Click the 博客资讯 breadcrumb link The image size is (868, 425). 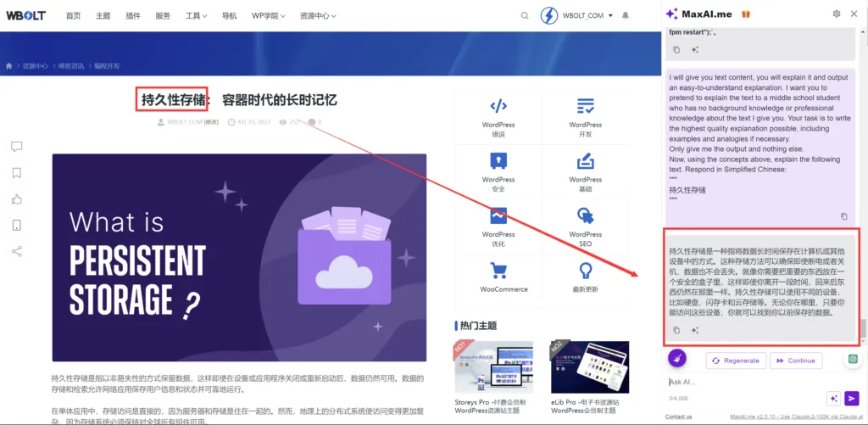71,66
